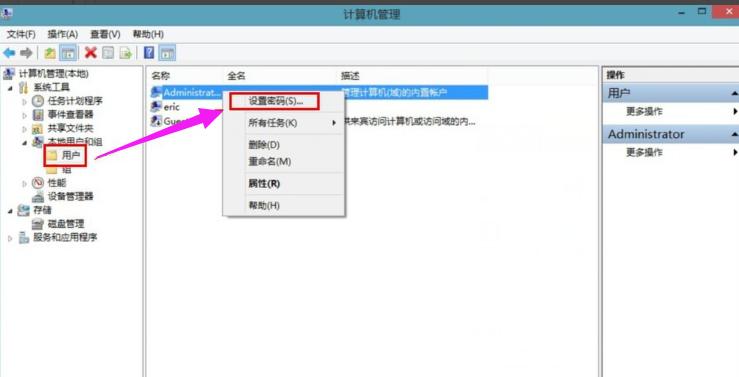Expand the 事件查看器 node arrow

point(25,115)
